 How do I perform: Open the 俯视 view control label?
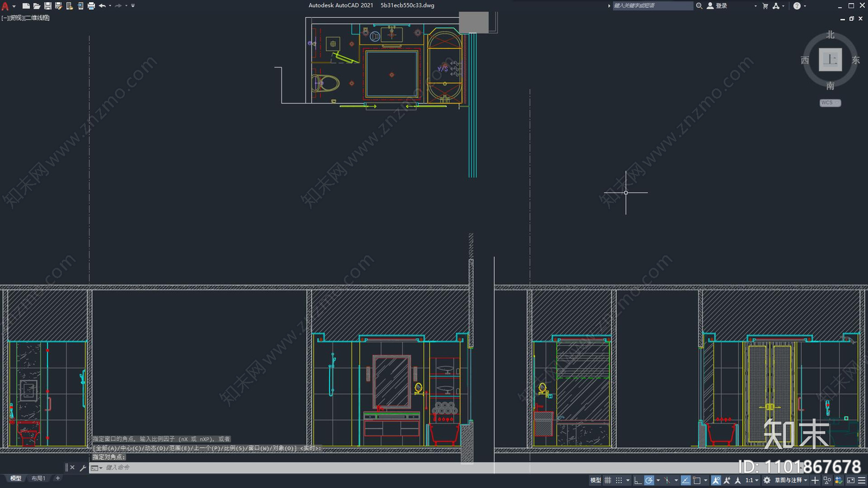(x=16, y=18)
